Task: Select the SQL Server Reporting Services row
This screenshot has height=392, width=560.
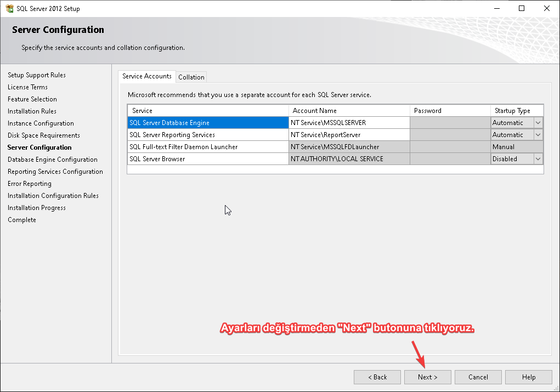Action: click(x=208, y=135)
